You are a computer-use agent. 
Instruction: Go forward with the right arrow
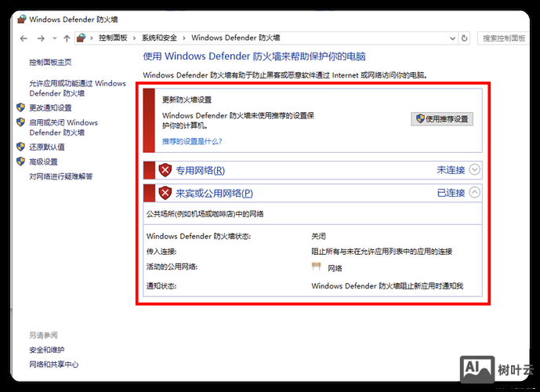pos(41,38)
